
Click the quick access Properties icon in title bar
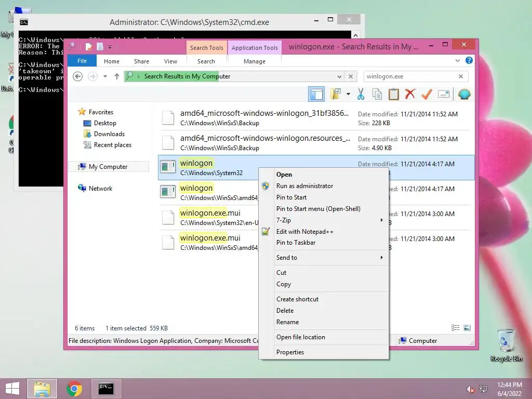[x=88, y=46]
